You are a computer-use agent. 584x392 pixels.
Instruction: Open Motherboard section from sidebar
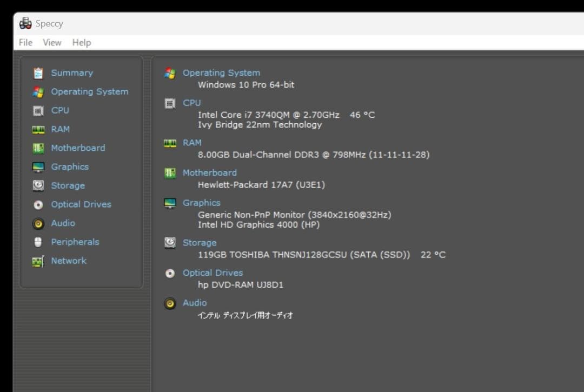pos(78,148)
